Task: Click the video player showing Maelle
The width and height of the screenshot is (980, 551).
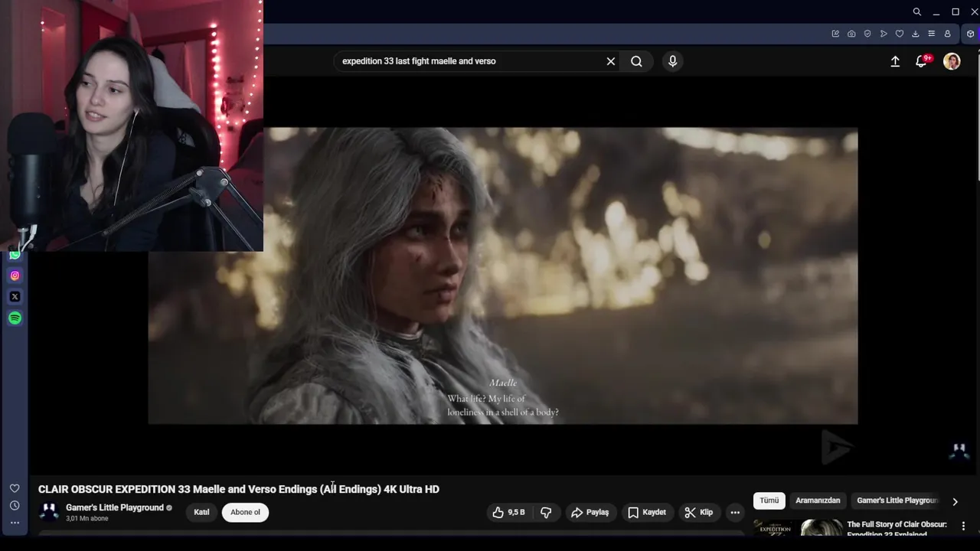Action: pyautogui.click(x=503, y=275)
